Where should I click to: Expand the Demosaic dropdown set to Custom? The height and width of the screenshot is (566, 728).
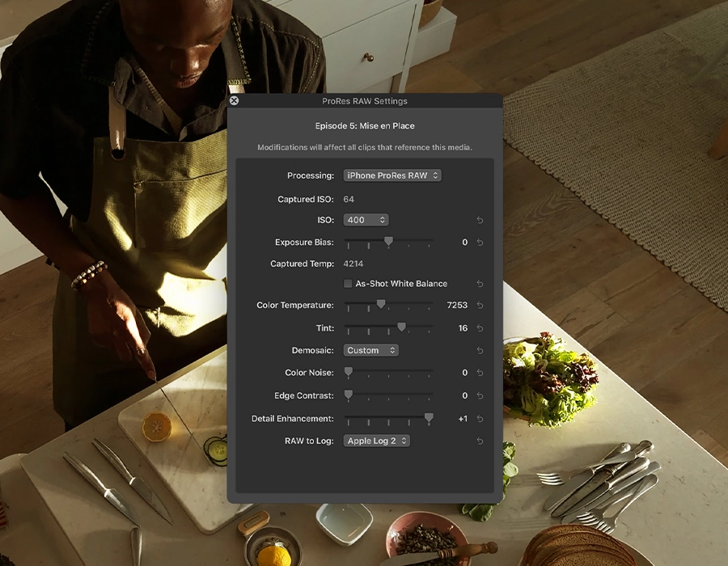370,351
